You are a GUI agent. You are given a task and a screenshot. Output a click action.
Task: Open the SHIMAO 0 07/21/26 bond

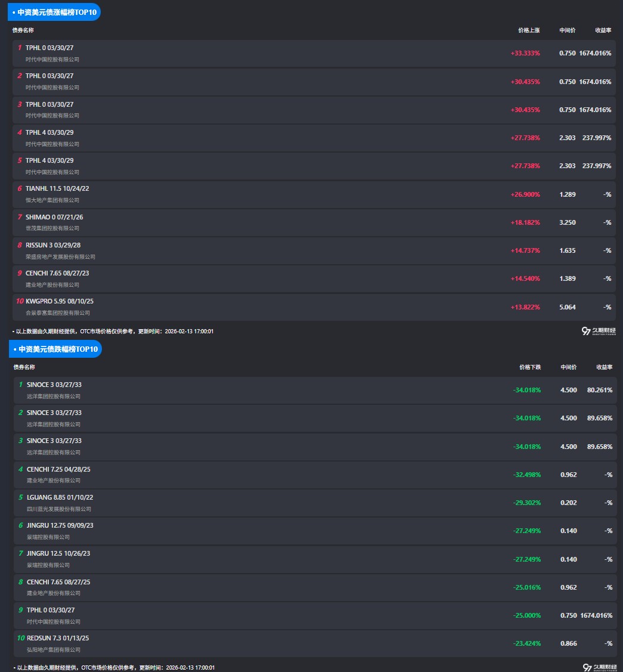54,217
